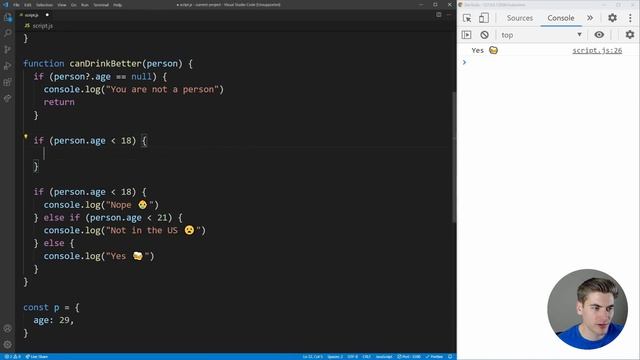This screenshot has height=360, width=640.
Task: Click the 'else if (person.age < 21)' line
Action: (108, 218)
